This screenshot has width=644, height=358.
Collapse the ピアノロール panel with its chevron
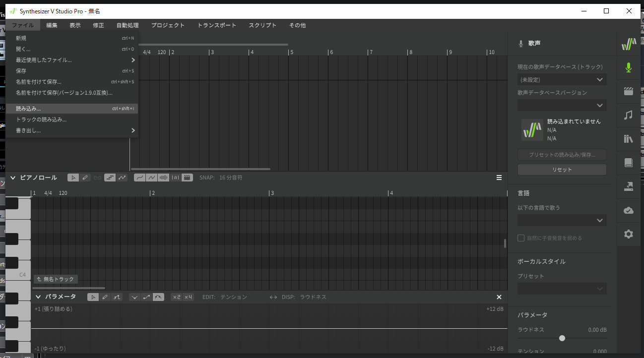tap(13, 177)
